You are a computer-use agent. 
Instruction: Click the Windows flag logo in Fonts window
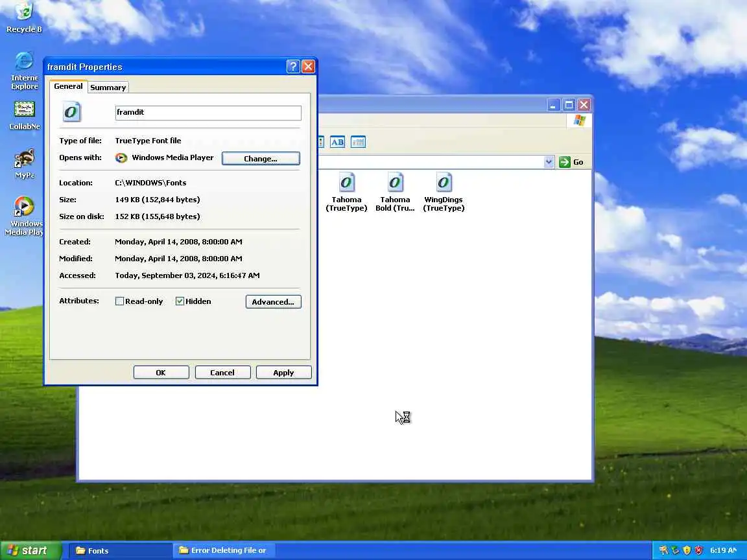click(x=579, y=121)
